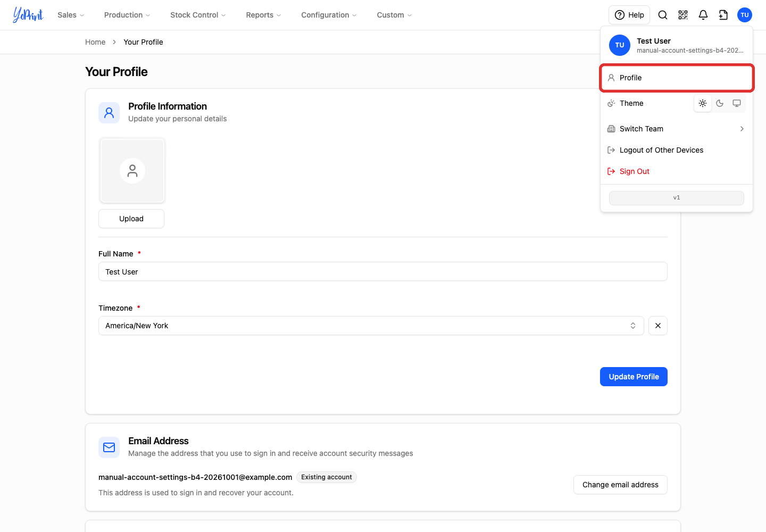The height and width of the screenshot is (532, 766).
Task: Select the system theme monitor icon
Action: pos(737,103)
